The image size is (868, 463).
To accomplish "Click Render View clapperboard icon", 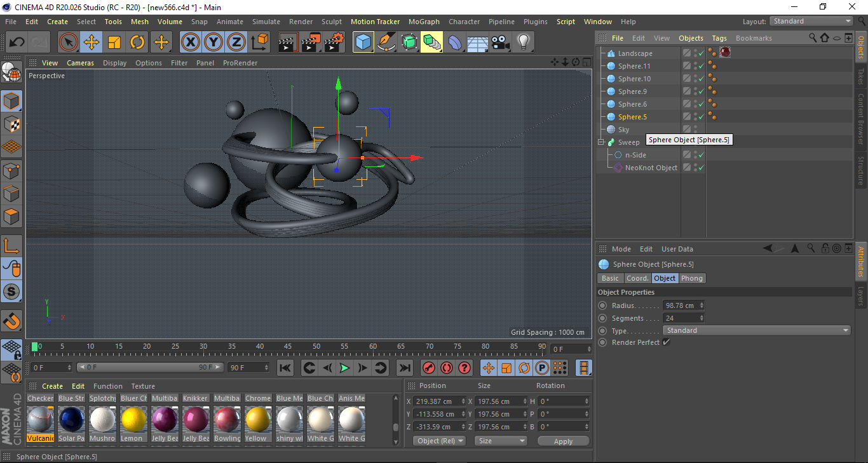I will (288, 43).
